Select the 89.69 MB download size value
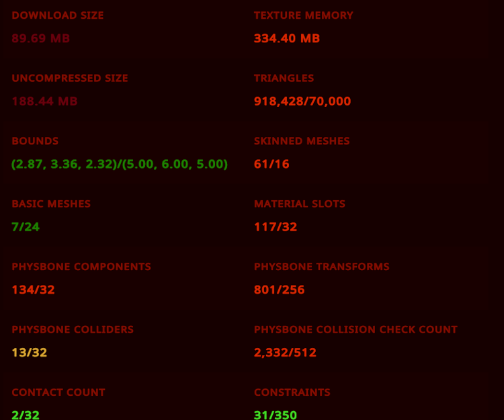504x420 pixels. click(x=41, y=38)
